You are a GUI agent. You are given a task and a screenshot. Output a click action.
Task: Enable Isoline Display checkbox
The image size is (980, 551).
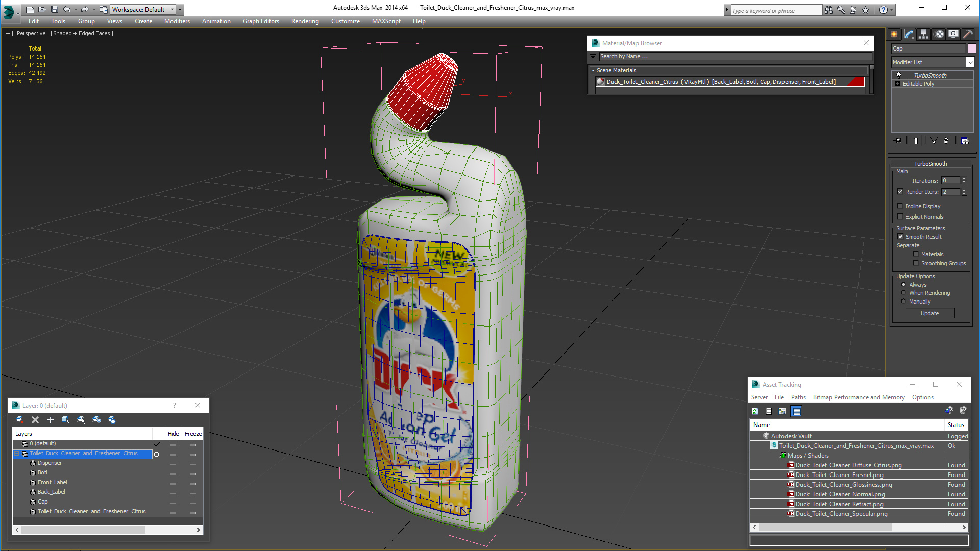point(900,206)
